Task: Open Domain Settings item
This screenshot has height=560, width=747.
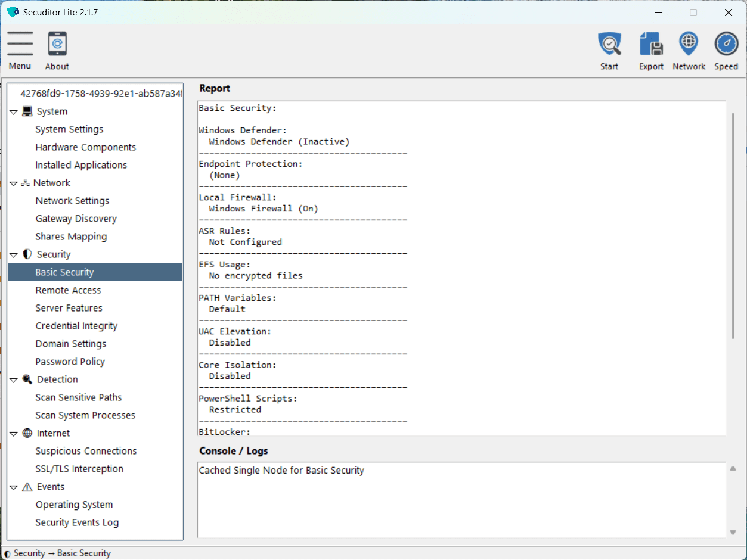Action: (71, 344)
